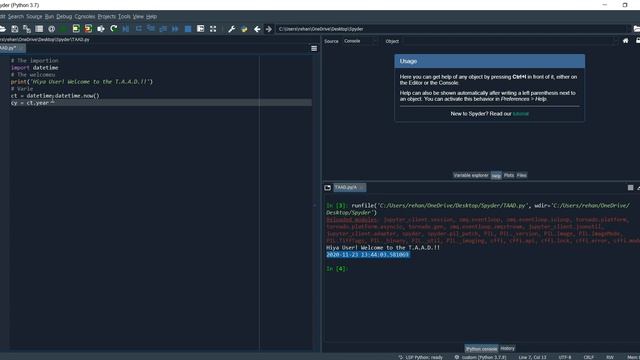Click the Fullscreen mode icon
The height and width of the screenshot is (360, 640).
pyautogui.click(x=213, y=29)
